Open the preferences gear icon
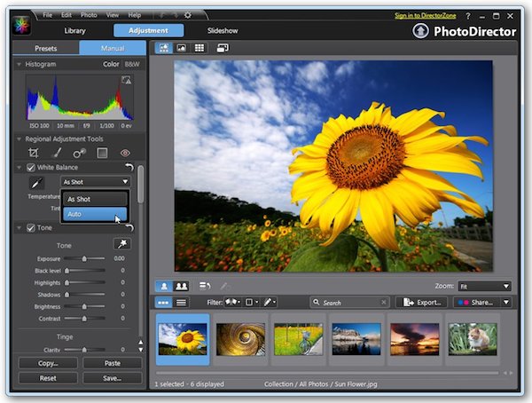Screen dimensions: 532x403 (187, 15)
